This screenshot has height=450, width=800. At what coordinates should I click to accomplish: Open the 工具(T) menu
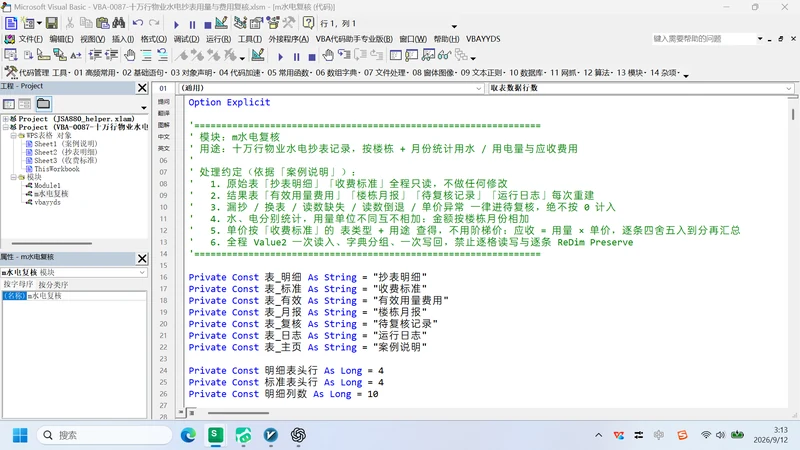pos(249,39)
